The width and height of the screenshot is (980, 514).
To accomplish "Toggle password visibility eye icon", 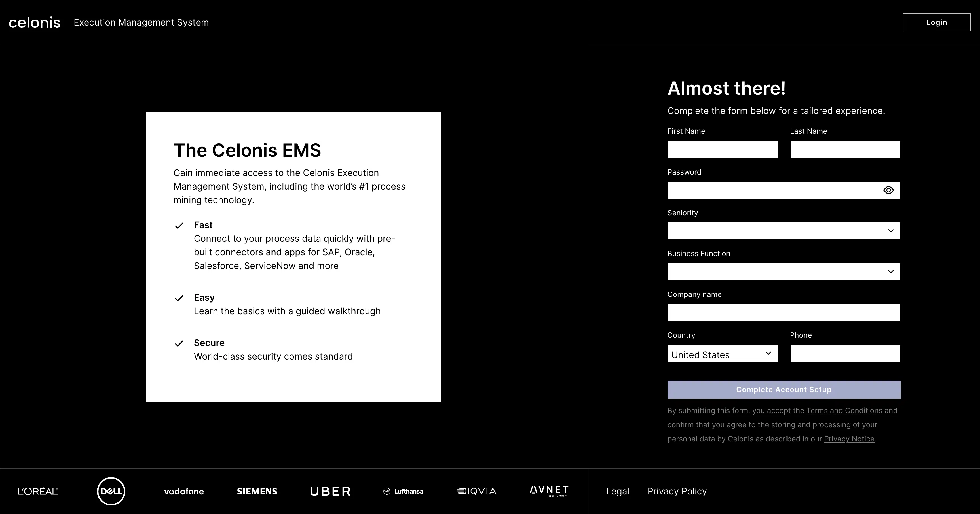I will pos(888,190).
